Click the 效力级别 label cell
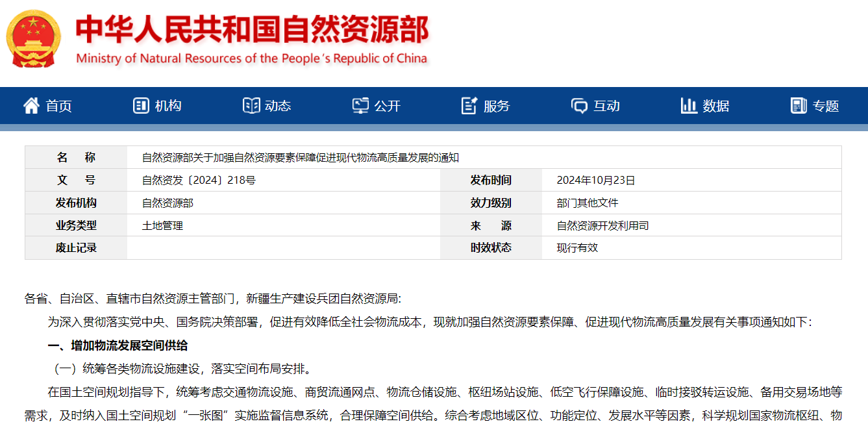The image size is (868, 426). (491, 203)
